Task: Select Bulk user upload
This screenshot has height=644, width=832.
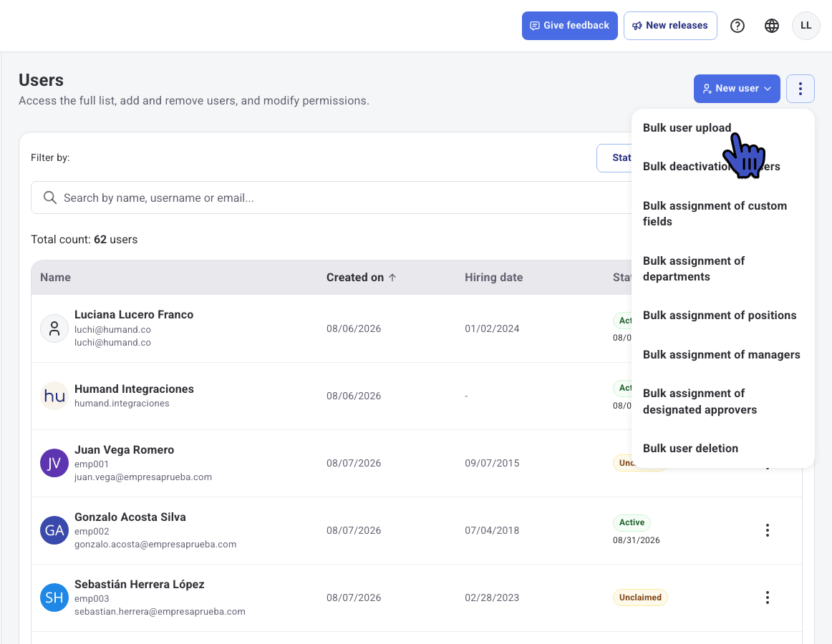Action: tap(687, 128)
